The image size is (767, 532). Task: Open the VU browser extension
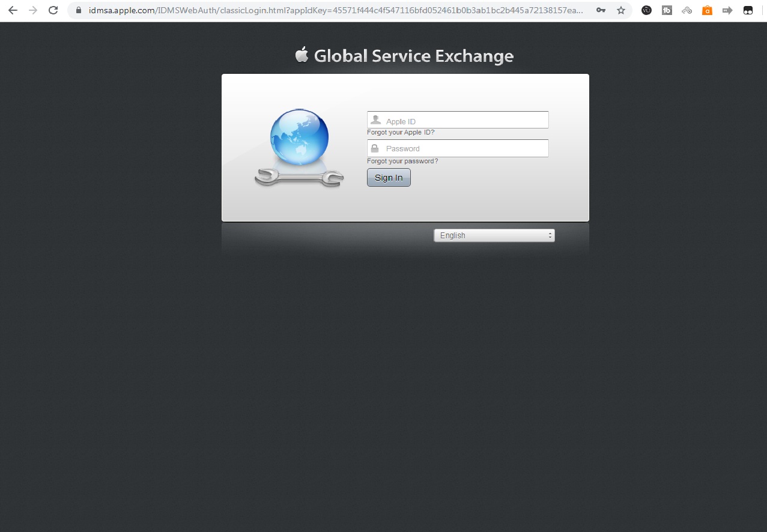coord(646,10)
